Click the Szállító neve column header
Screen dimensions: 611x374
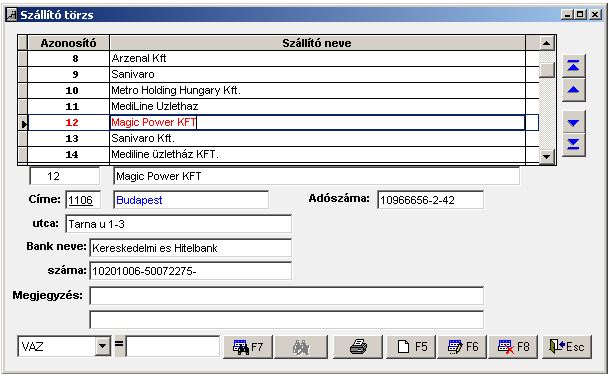point(317,43)
